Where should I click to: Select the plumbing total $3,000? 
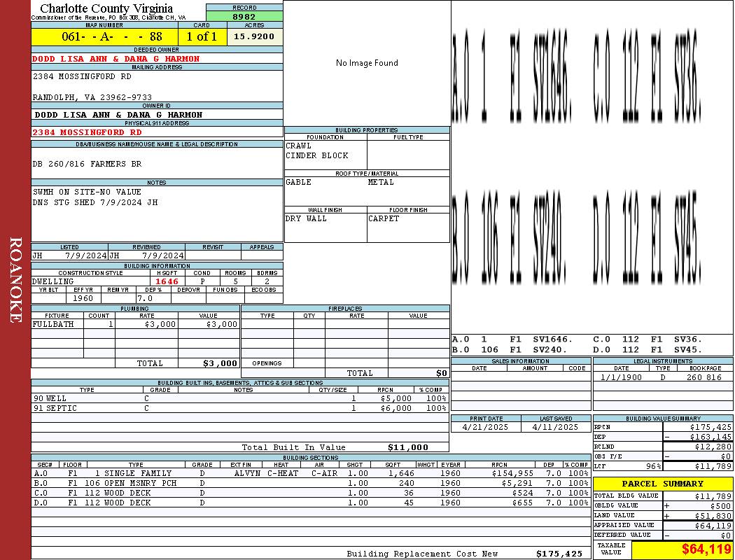[x=220, y=363]
